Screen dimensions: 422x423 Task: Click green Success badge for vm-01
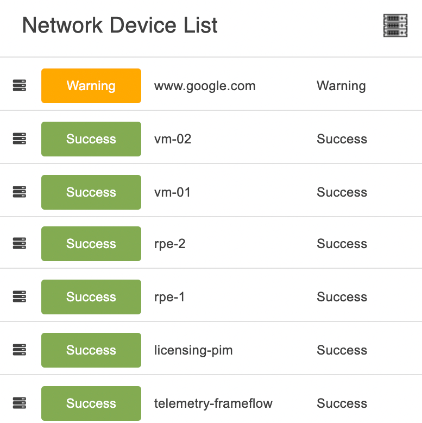91,192
